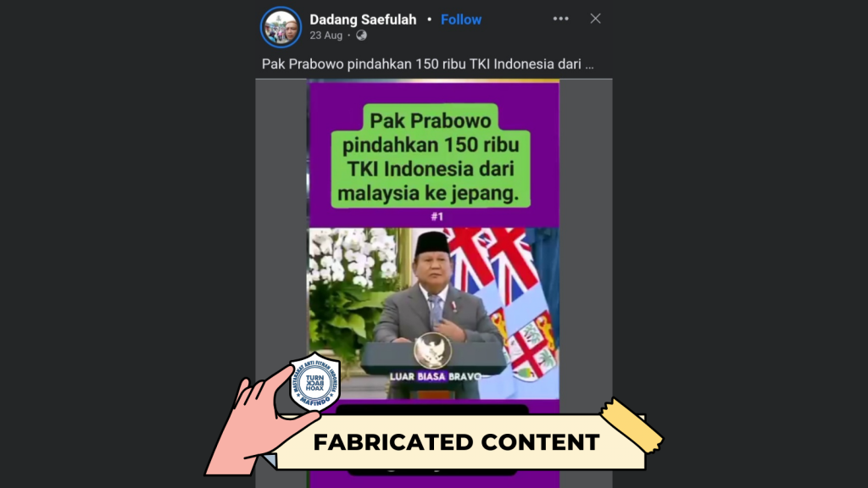Expand the truncated caption ellipsis

click(589, 64)
